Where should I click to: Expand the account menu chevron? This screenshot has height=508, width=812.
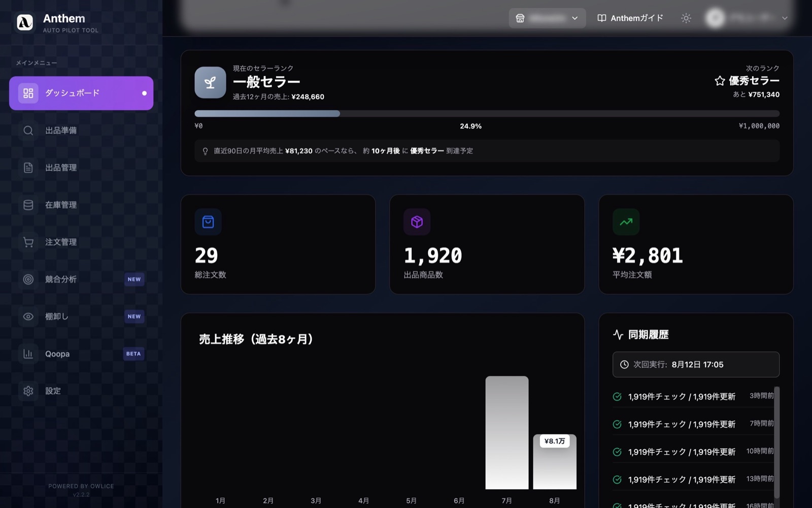click(785, 18)
